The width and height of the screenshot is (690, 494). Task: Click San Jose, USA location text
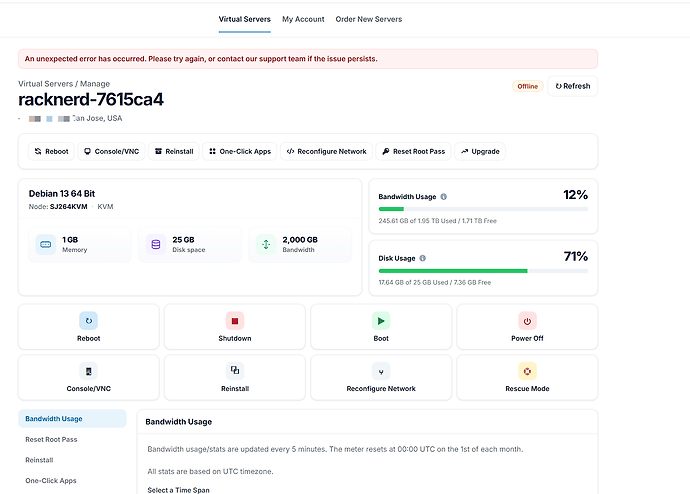click(97, 118)
